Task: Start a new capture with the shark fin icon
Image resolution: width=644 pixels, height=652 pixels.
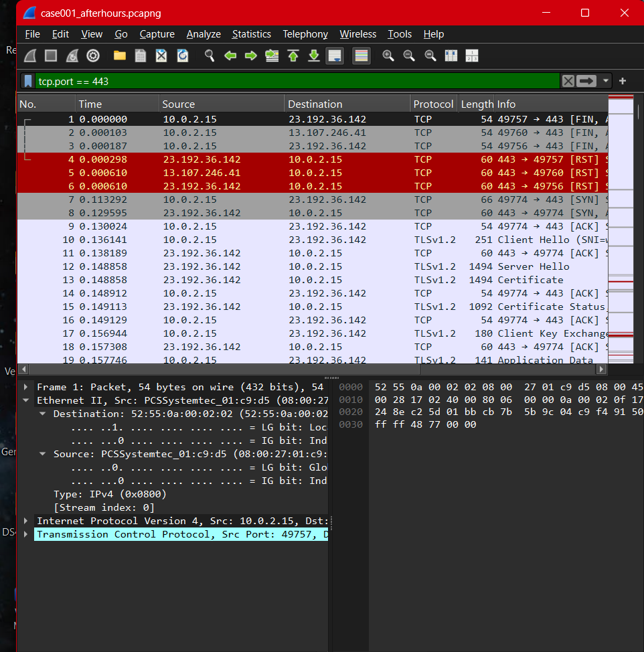Action: coord(29,56)
